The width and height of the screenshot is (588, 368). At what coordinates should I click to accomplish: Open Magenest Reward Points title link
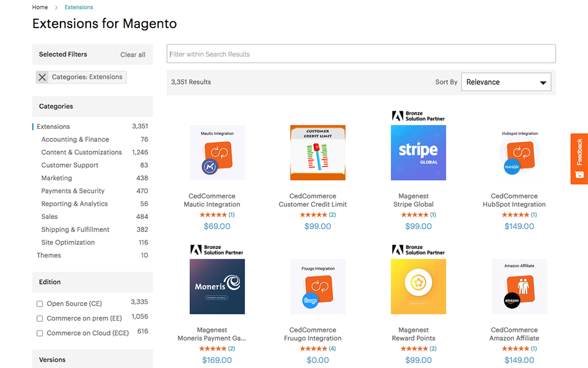tap(413, 334)
